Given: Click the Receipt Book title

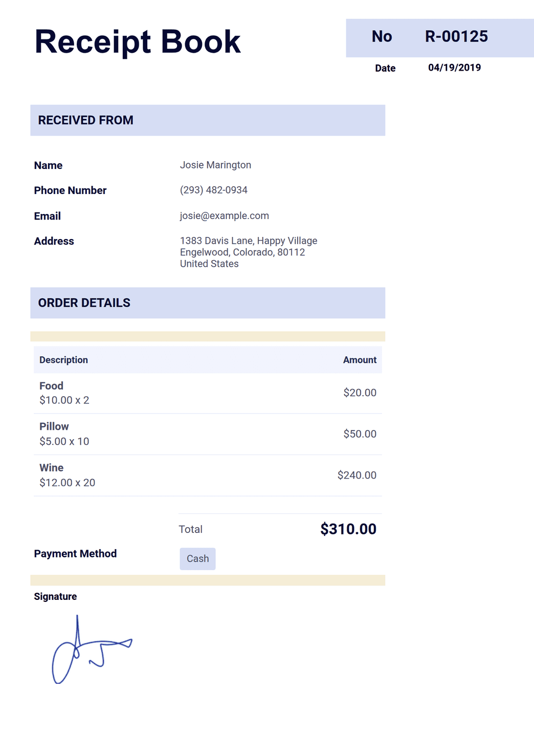Looking at the screenshot, I should [x=137, y=41].
